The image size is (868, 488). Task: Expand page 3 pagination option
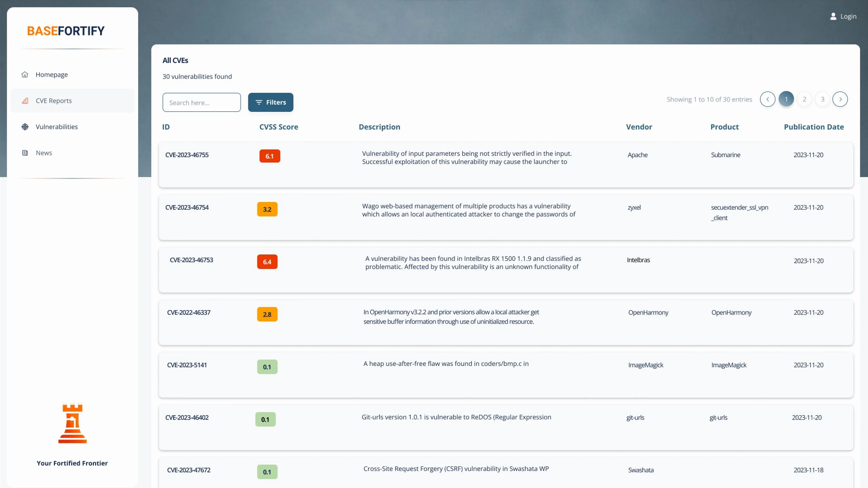pos(823,99)
